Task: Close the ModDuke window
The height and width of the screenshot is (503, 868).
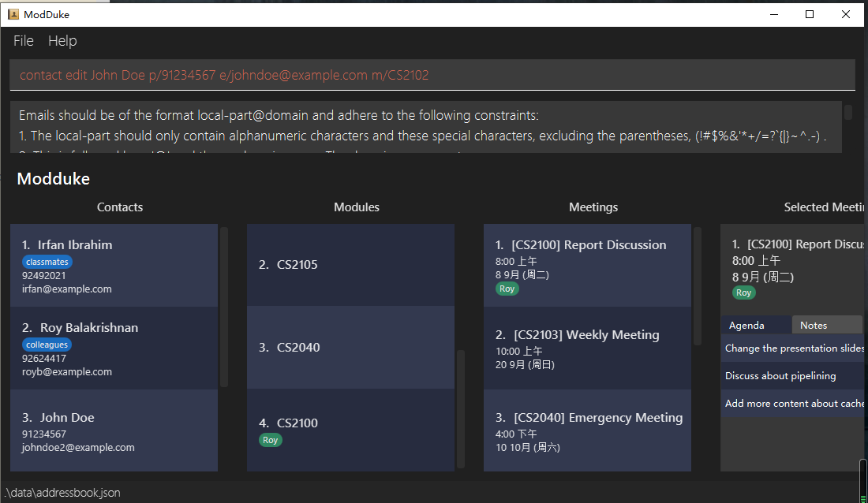Action: 846,14
